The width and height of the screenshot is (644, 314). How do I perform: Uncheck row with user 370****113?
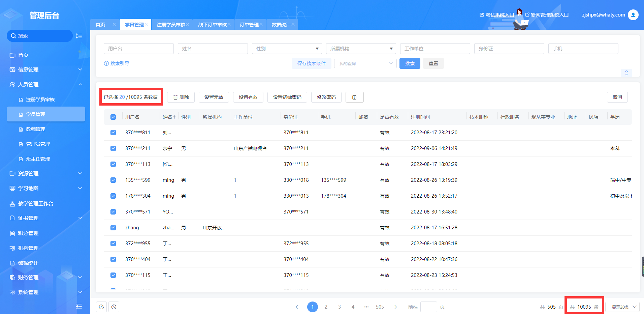click(x=113, y=164)
